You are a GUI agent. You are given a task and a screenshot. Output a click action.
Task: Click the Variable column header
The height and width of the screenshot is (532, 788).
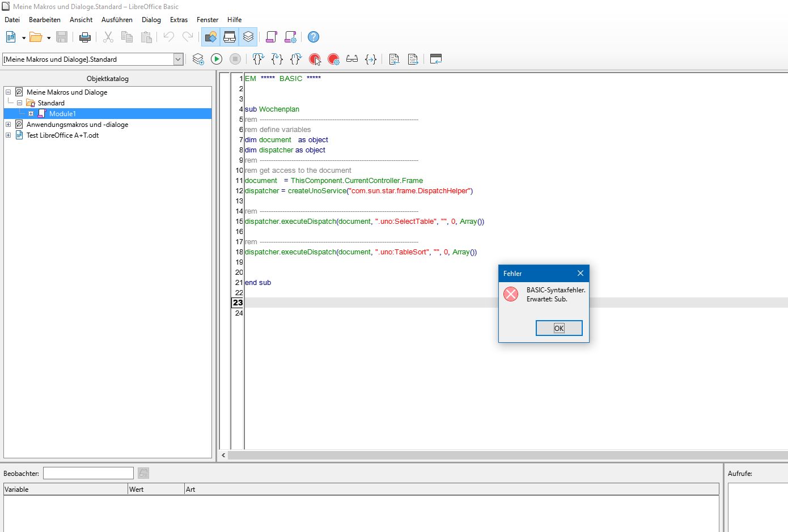pos(66,489)
